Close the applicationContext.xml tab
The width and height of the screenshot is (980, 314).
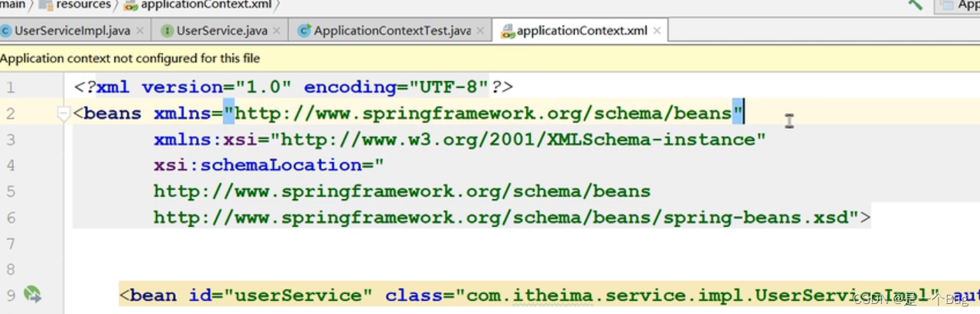[657, 31]
